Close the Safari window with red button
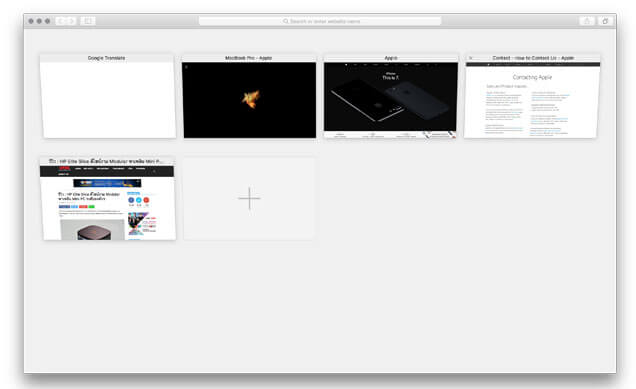The height and width of the screenshot is (389, 636). (31, 21)
